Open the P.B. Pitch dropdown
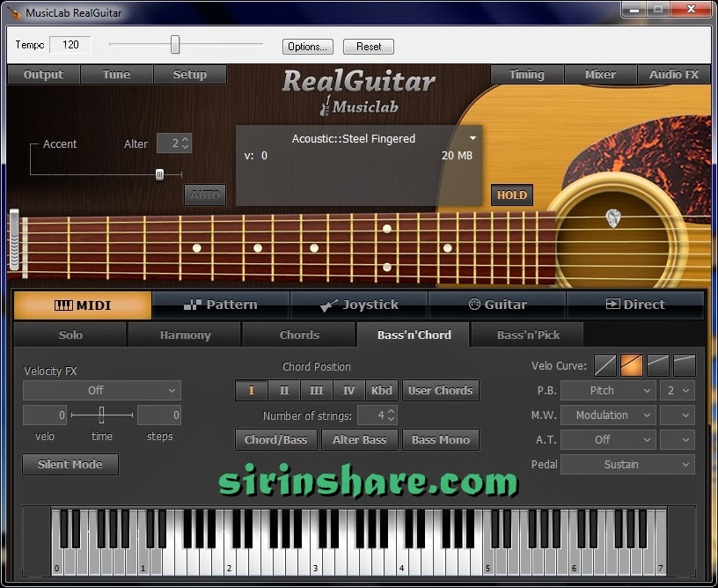 (608, 391)
